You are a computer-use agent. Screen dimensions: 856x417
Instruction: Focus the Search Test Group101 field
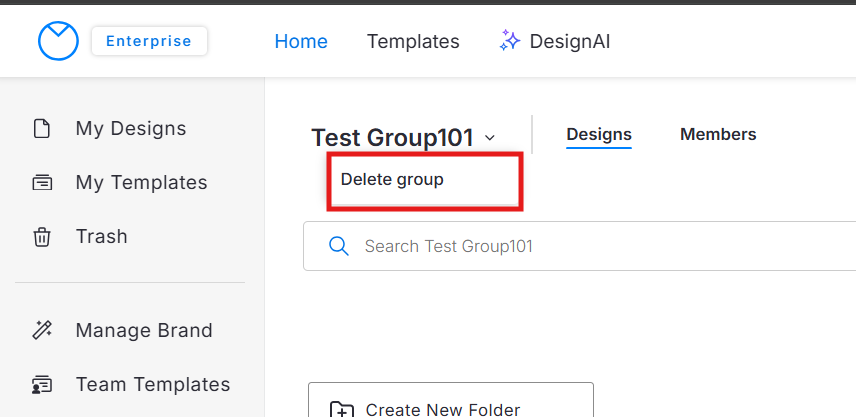pyautogui.click(x=590, y=246)
